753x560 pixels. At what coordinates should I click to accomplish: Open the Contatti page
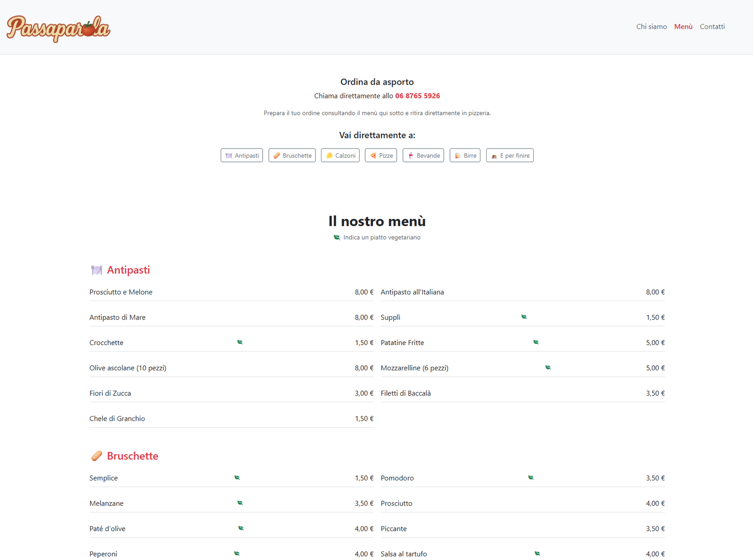pos(712,26)
